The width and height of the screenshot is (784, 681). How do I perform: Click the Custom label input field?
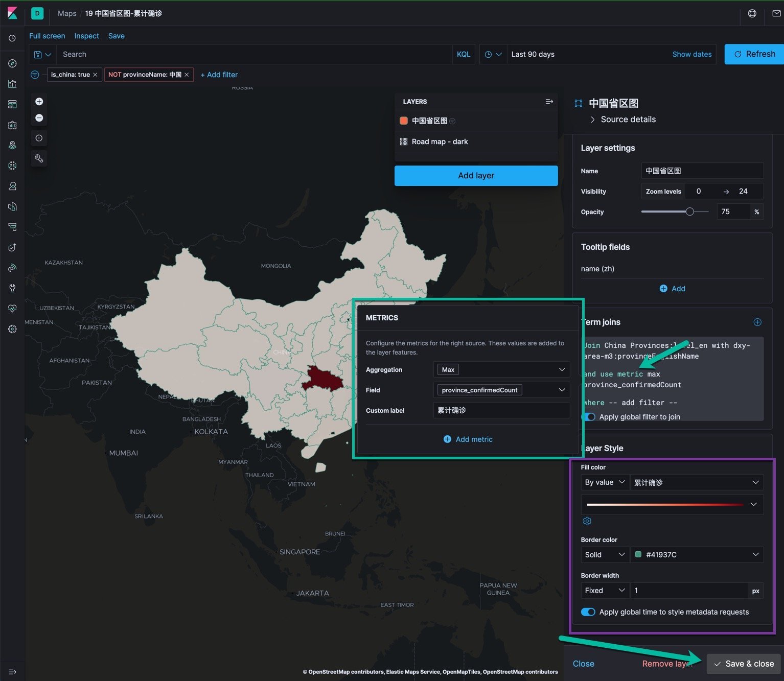tap(501, 410)
